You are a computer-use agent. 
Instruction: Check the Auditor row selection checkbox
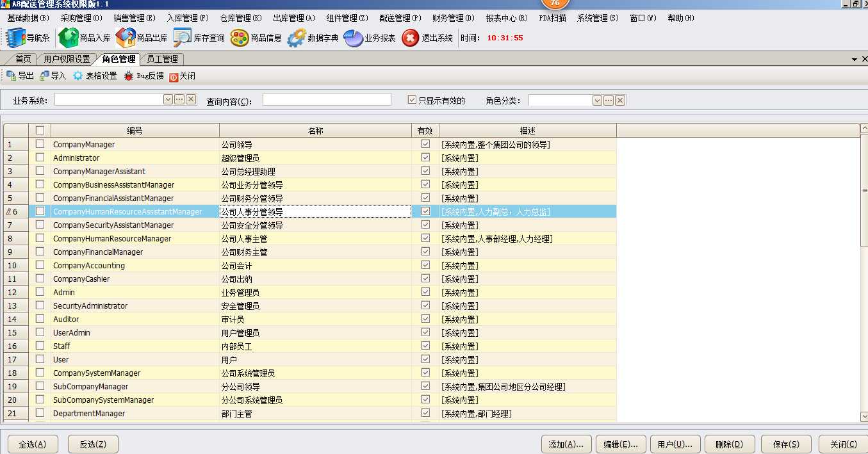coord(40,319)
